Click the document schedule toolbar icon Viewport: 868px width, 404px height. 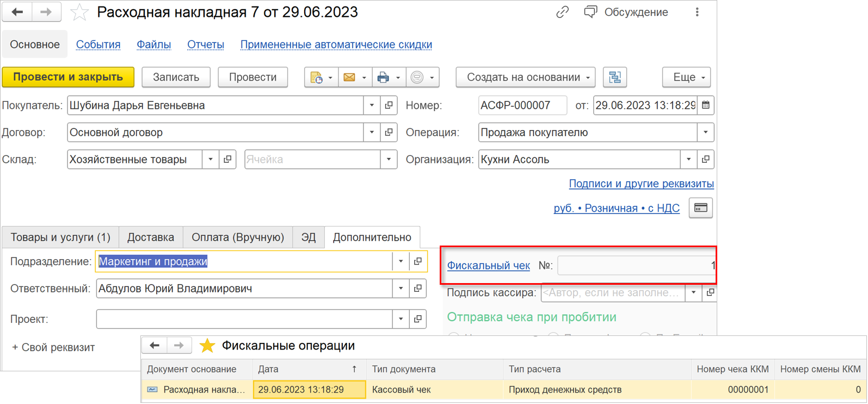point(316,77)
